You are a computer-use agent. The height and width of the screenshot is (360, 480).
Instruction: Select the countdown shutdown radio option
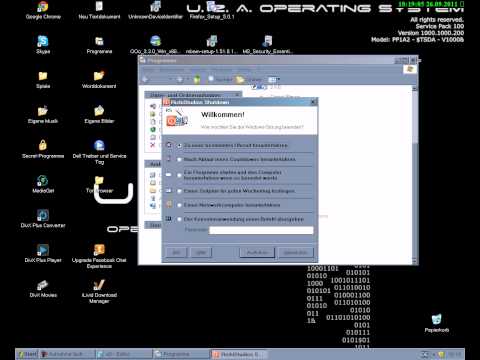179,160
